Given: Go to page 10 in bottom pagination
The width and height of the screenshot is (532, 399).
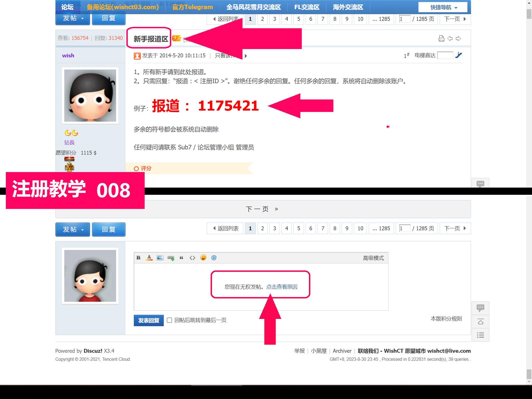Looking at the screenshot, I should tap(360, 228).
